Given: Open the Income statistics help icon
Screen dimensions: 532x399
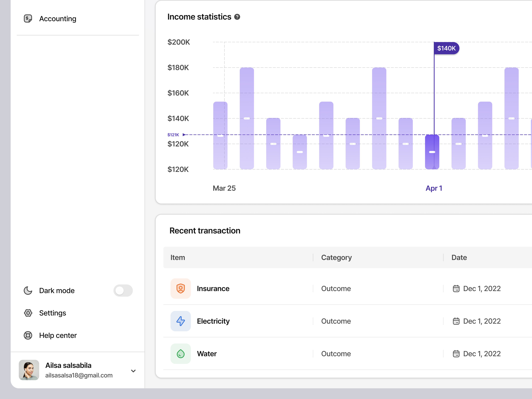Looking at the screenshot, I should (237, 17).
